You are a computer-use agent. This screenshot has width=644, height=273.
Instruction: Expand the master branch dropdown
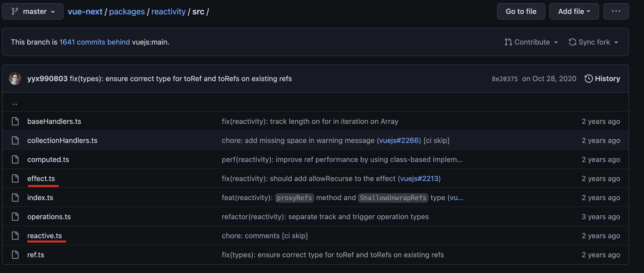tap(33, 11)
